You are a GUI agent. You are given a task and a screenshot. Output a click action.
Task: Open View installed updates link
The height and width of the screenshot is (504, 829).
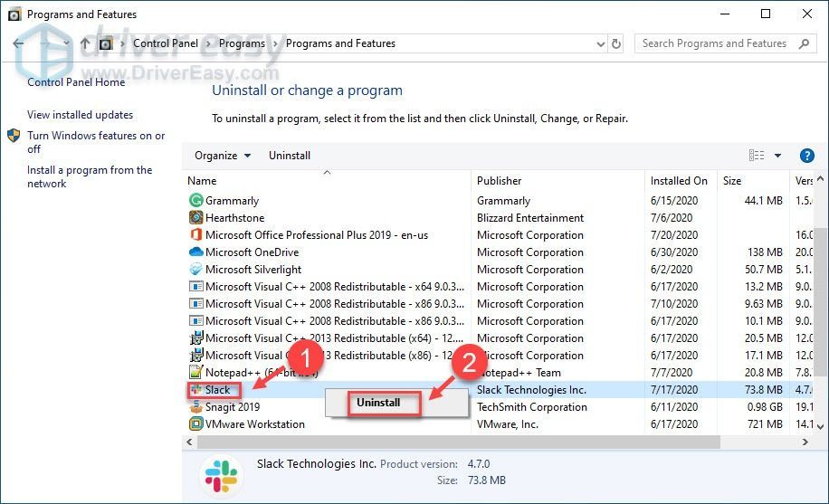pyautogui.click(x=80, y=115)
